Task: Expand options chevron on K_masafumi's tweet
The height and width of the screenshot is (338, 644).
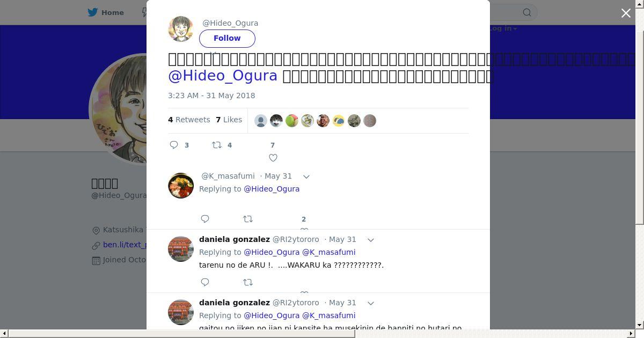Action: [306, 177]
